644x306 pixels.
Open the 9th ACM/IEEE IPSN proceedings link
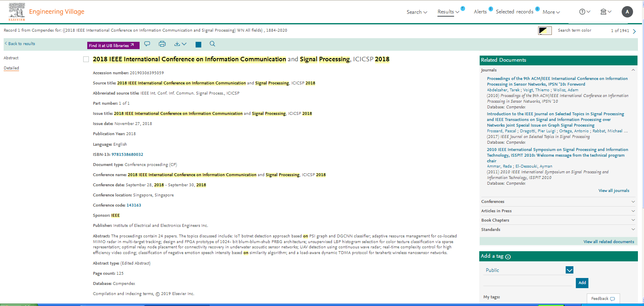coord(557,82)
